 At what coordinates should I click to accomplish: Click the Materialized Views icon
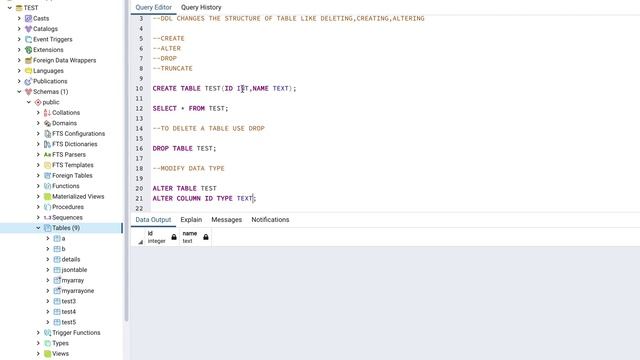(47, 197)
